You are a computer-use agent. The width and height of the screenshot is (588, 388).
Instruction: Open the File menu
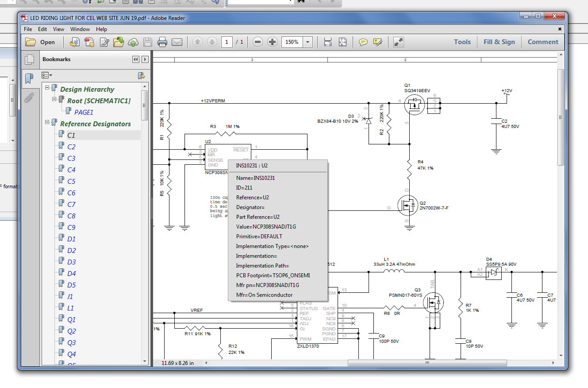click(x=28, y=29)
